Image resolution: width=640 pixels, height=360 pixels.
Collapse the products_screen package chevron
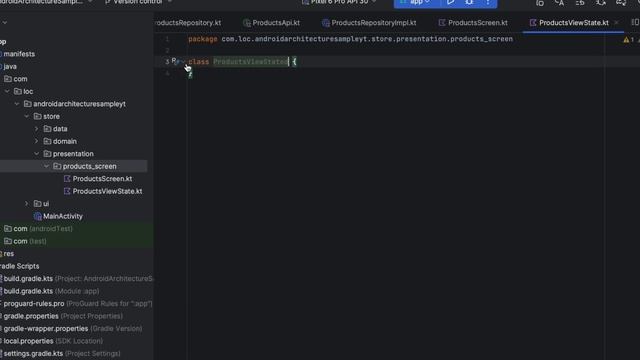(46, 167)
